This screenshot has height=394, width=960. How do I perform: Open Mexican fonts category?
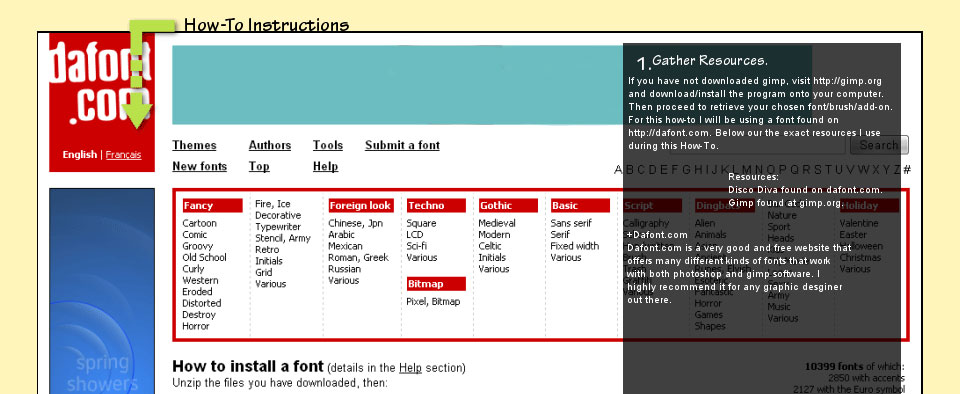(x=345, y=247)
